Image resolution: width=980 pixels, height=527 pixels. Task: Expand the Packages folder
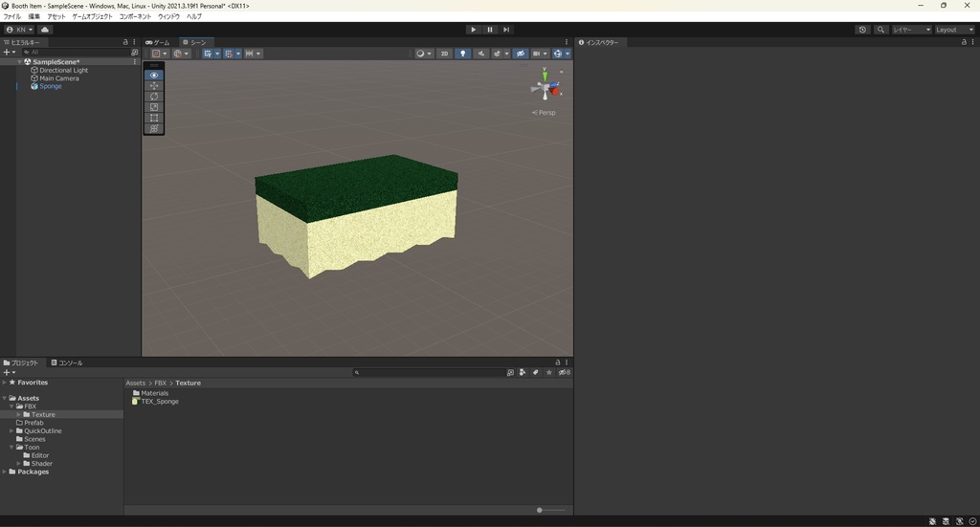(x=5, y=472)
